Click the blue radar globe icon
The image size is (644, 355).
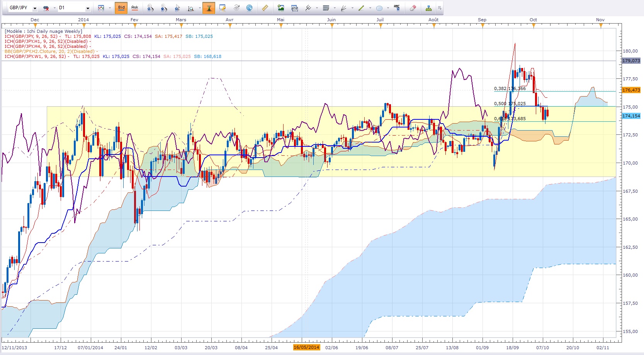tap(250, 8)
